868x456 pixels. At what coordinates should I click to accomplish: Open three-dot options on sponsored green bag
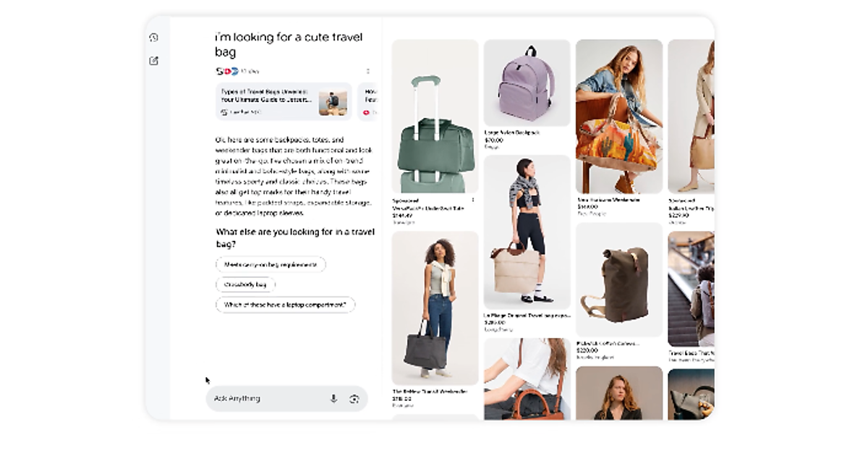coord(473,199)
